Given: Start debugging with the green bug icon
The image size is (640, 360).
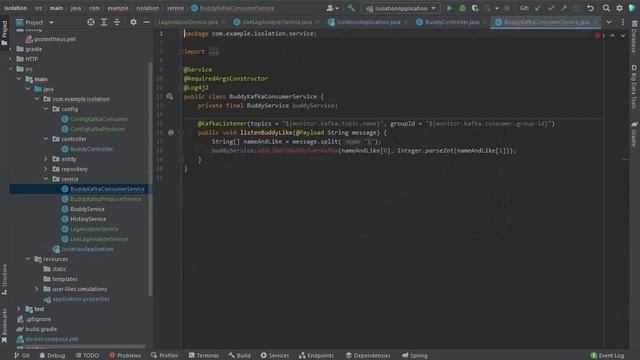Looking at the screenshot, I should [x=462, y=8].
